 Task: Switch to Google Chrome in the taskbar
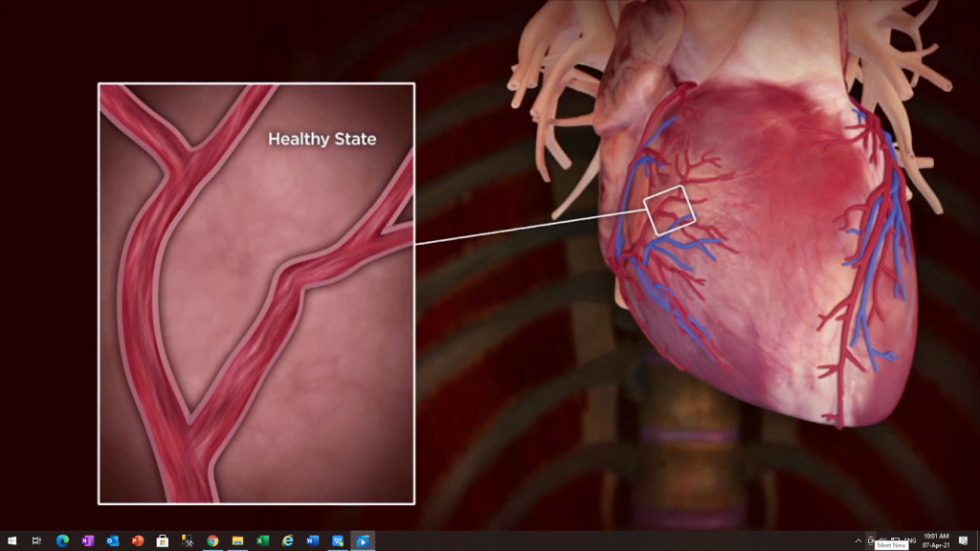(212, 541)
